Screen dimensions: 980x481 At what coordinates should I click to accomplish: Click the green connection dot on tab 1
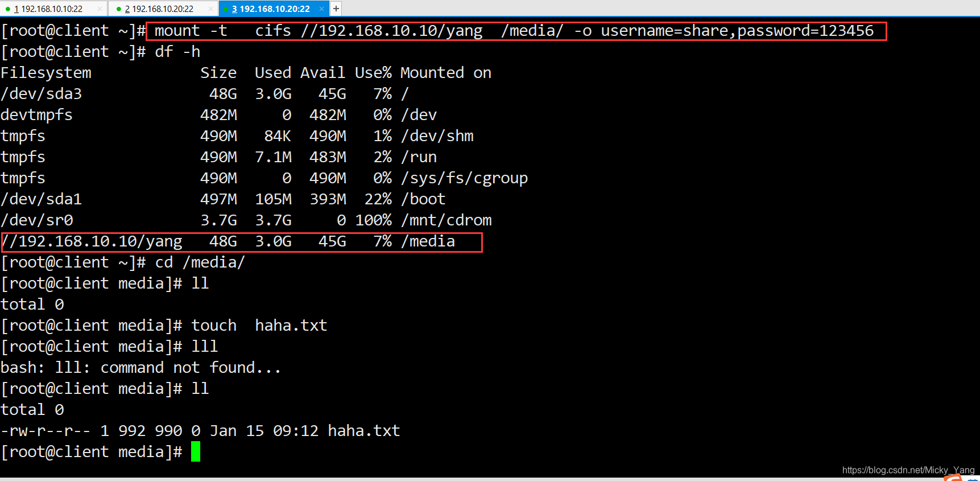click(7, 9)
